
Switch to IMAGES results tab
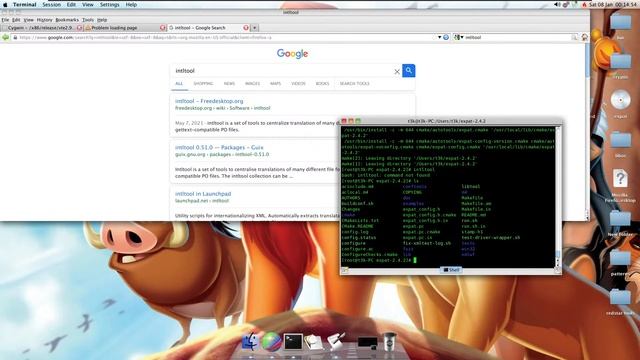click(252, 84)
